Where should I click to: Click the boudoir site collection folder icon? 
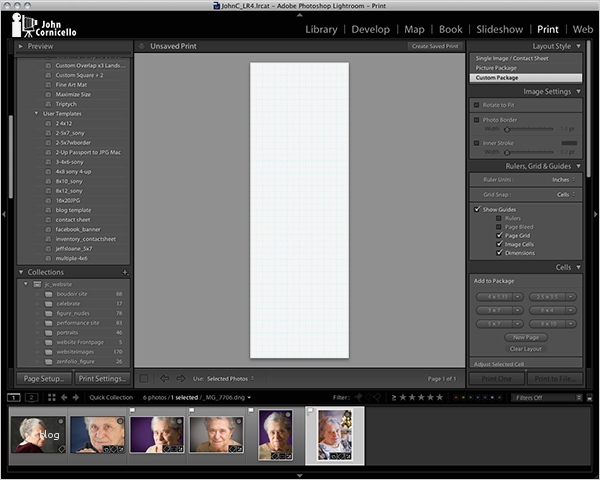(x=49, y=294)
